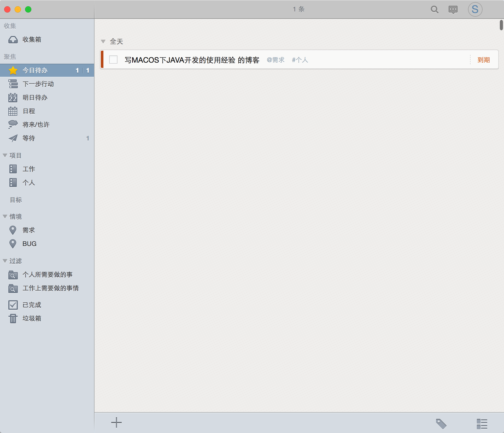The image size is (504, 433).
Task: Collapse the 情境 sidebar group
Action: coord(5,217)
